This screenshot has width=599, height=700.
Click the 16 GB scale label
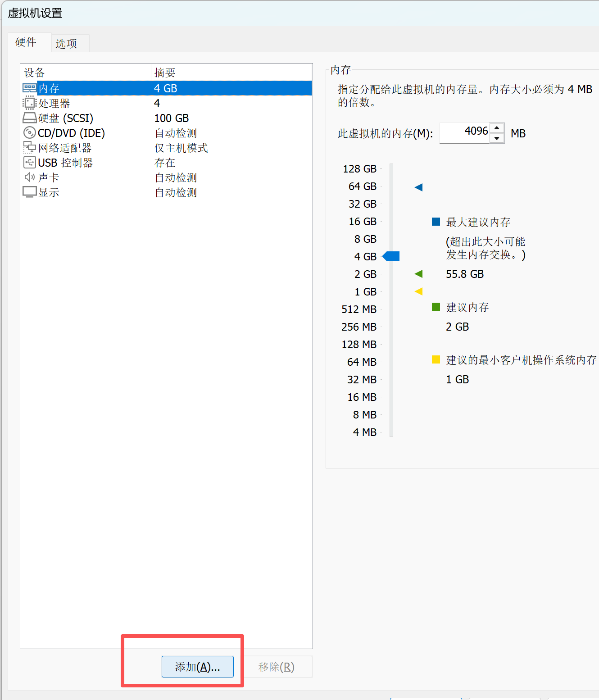click(363, 221)
